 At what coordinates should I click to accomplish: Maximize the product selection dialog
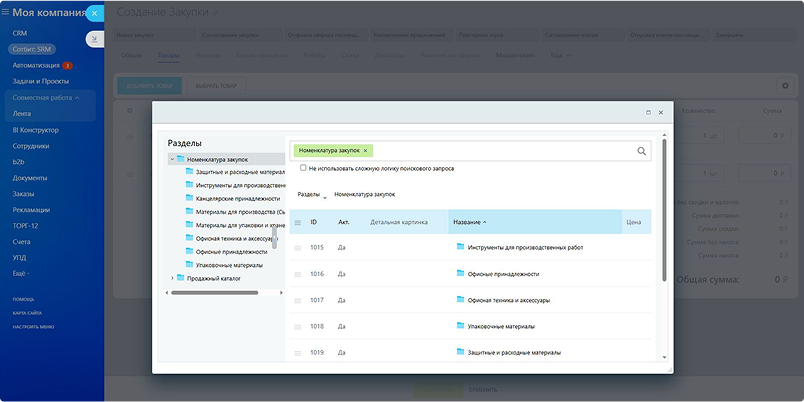tap(648, 112)
